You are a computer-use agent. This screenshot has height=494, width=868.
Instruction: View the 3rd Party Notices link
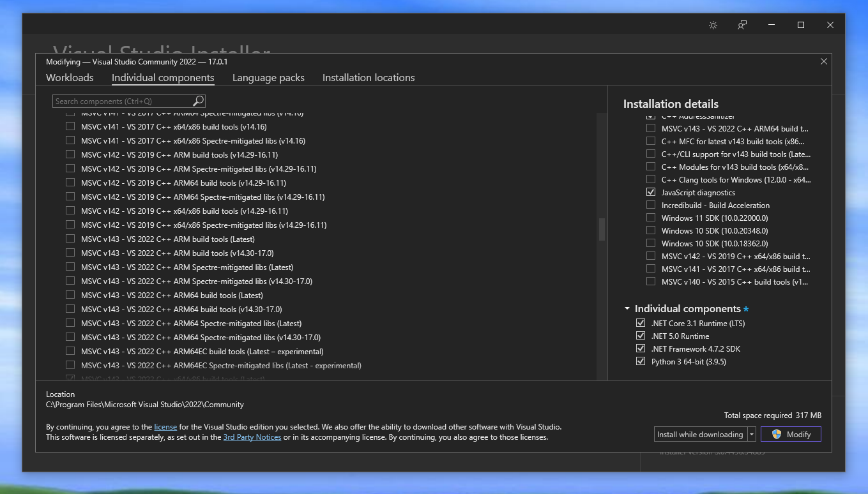pyautogui.click(x=252, y=437)
